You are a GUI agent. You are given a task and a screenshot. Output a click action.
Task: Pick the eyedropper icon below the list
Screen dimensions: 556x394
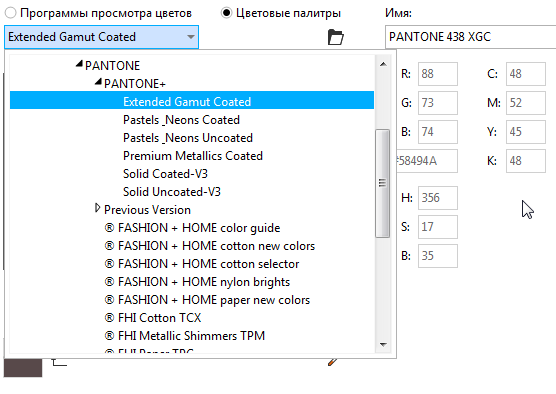click(x=332, y=362)
